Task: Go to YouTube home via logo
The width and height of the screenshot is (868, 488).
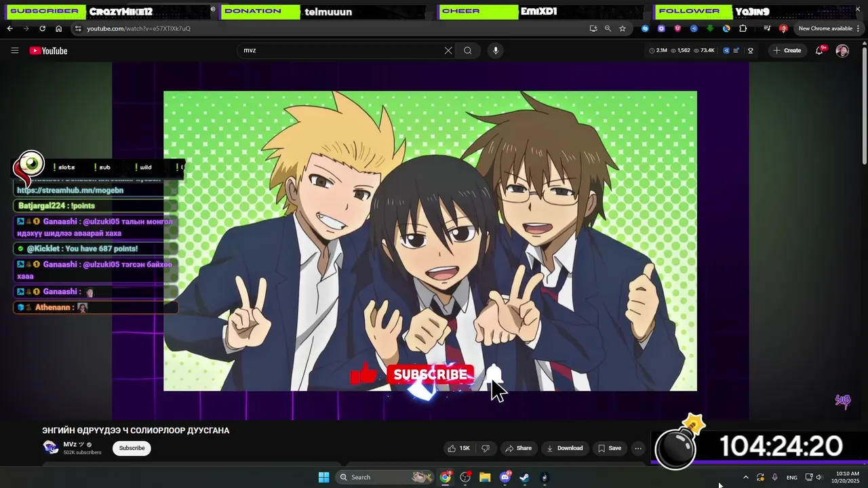Action: (48, 51)
